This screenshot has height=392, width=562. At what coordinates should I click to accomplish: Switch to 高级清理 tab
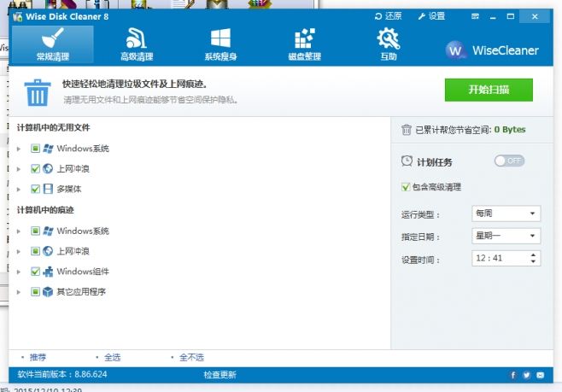tap(137, 44)
